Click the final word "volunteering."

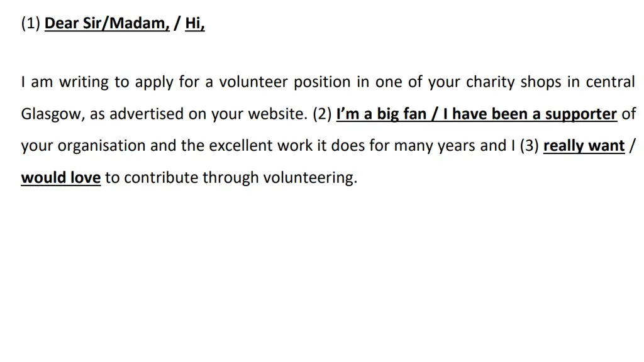tap(310, 178)
